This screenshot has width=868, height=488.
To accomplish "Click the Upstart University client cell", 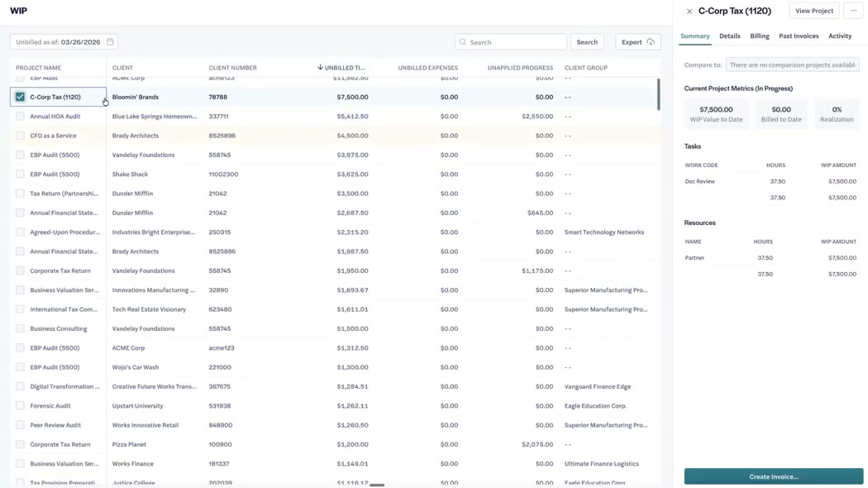I will 137,405.
